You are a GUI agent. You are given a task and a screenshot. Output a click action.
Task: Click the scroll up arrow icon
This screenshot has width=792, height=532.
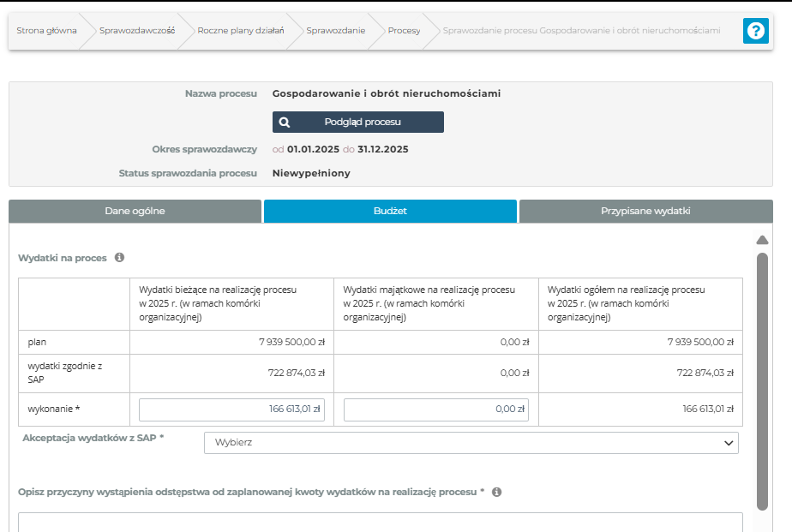pyautogui.click(x=762, y=240)
